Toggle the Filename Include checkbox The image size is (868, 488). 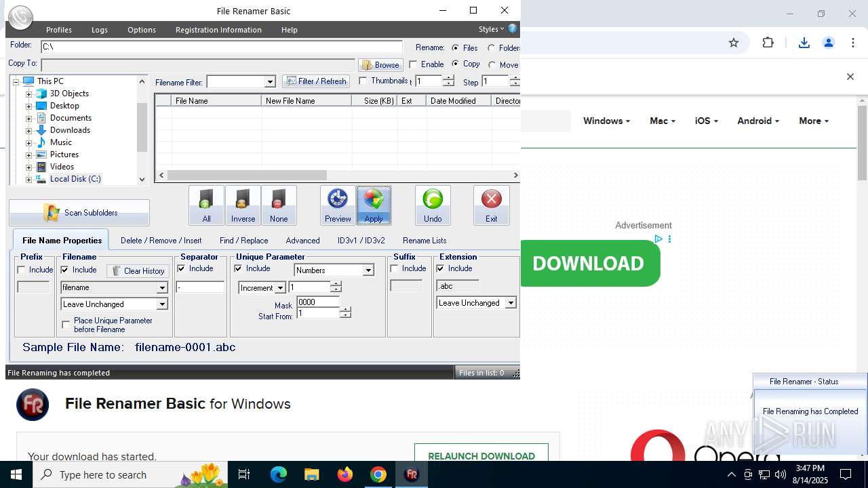[65, 270]
